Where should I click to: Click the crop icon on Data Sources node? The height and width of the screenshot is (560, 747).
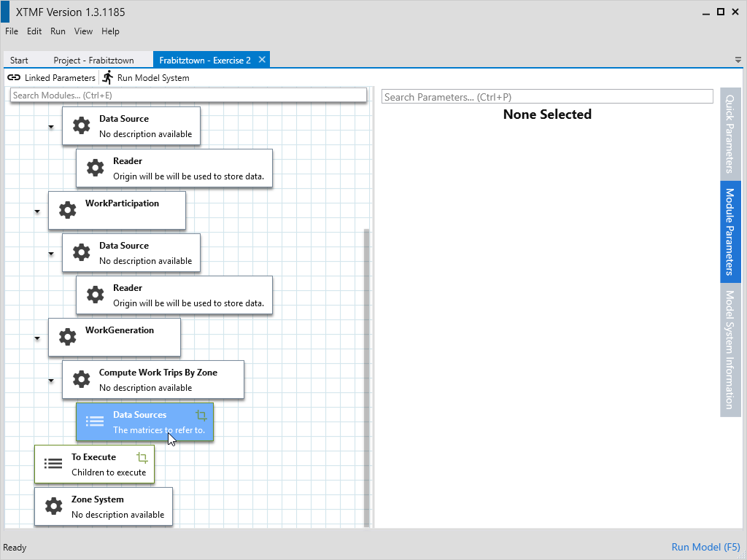tap(202, 416)
